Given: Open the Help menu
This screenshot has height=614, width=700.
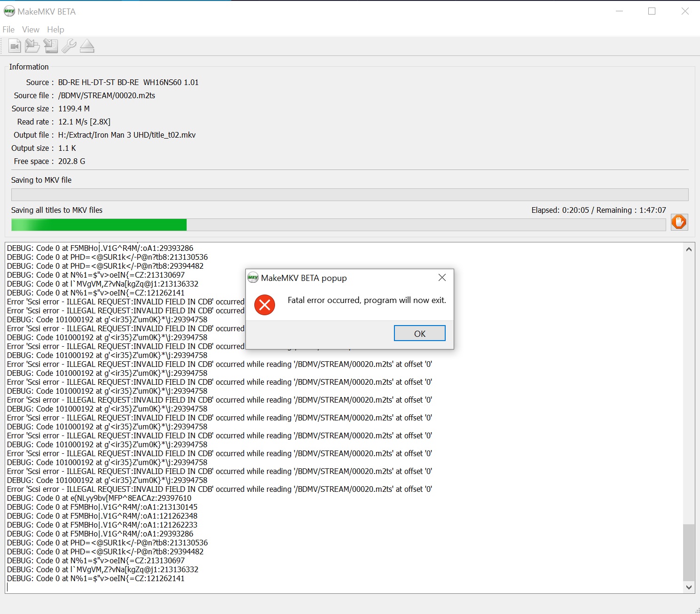Looking at the screenshot, I should 55,30.
